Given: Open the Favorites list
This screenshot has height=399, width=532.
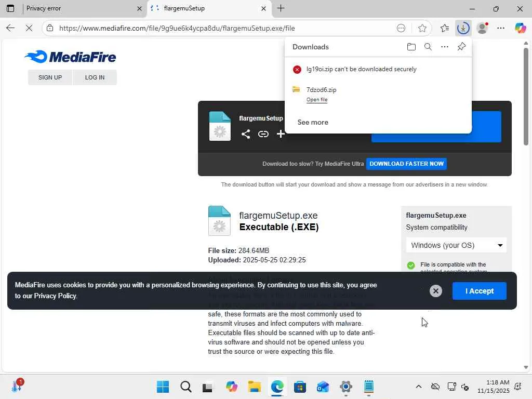Looking at the screenshot, I should 445,28.
